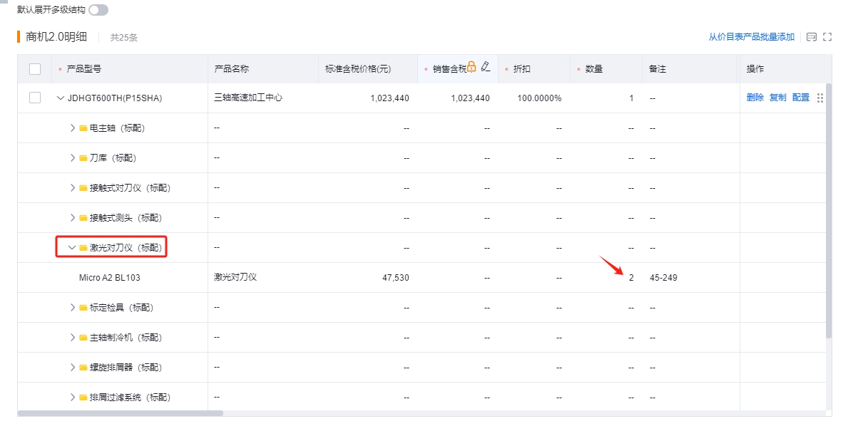This screenshot has width=868, height=441.
Task: Click the horizontal scrollbar under the table
Action: (x=121, y=413)
